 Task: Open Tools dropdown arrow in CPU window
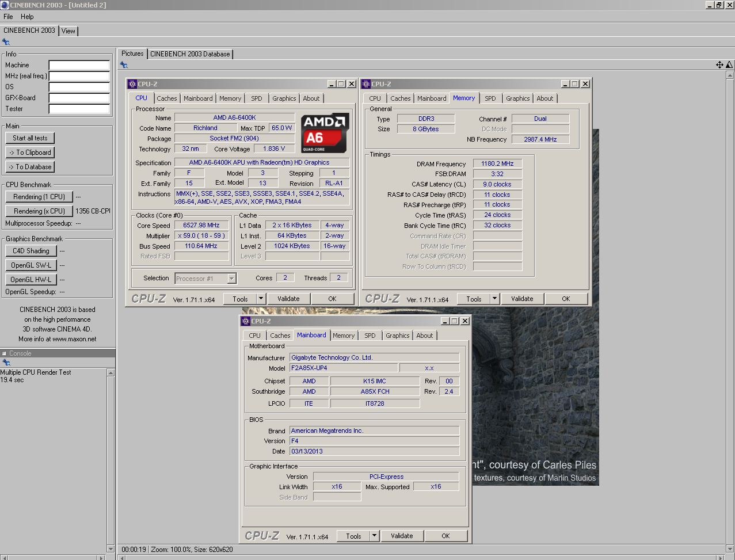click(261, 299)
